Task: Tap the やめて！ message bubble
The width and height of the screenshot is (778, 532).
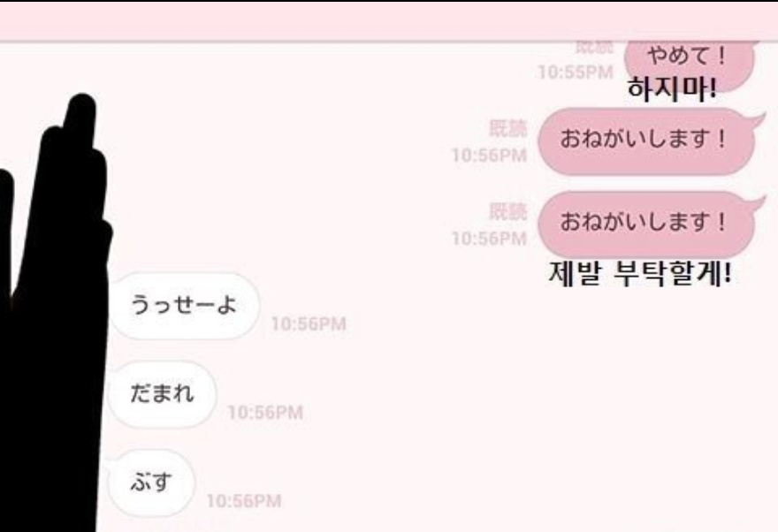Action: click(690, 65)
